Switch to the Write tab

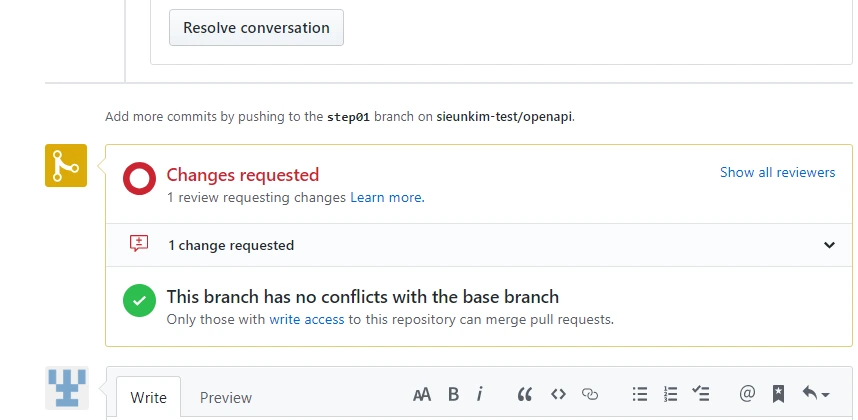(149, 398)
